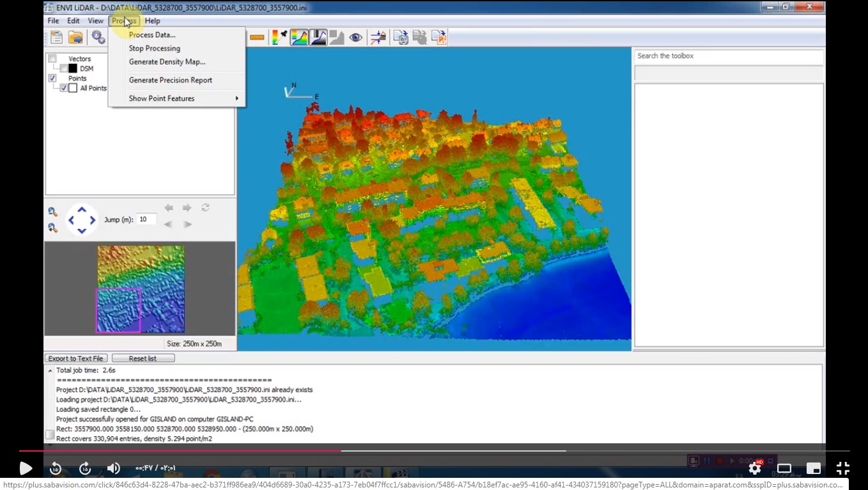Click the export documents arrow icon

coord(401,38)
